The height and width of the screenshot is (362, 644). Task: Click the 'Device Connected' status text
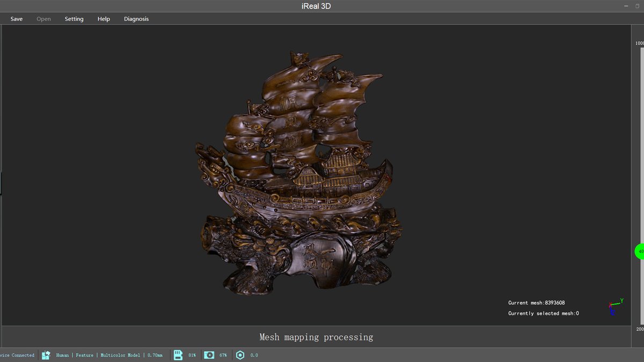coord(17,355)
